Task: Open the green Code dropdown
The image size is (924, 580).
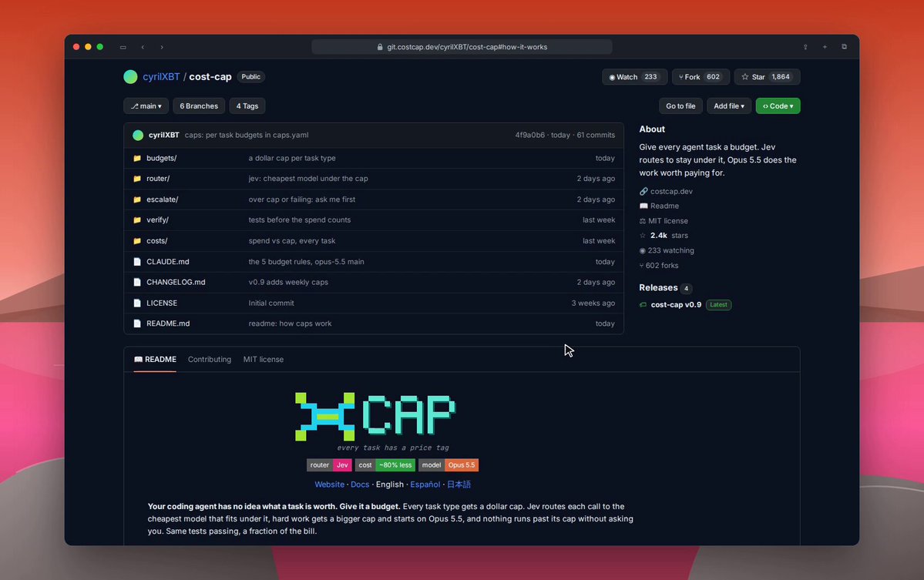Action: click(x=778, y=106)
